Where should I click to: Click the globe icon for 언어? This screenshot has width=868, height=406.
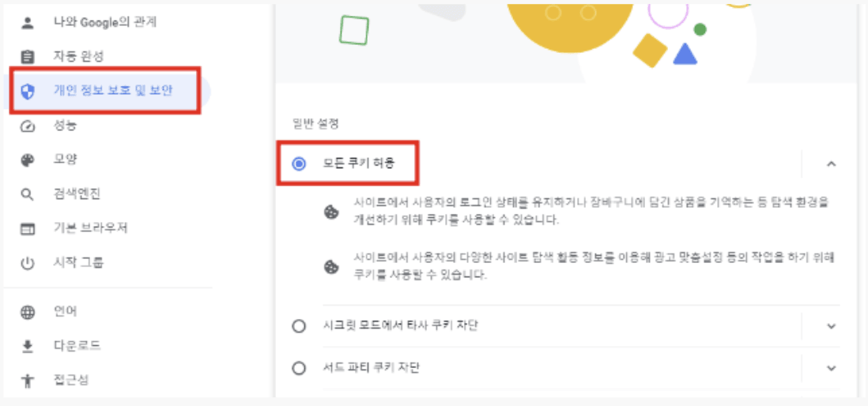coord(28,312)
